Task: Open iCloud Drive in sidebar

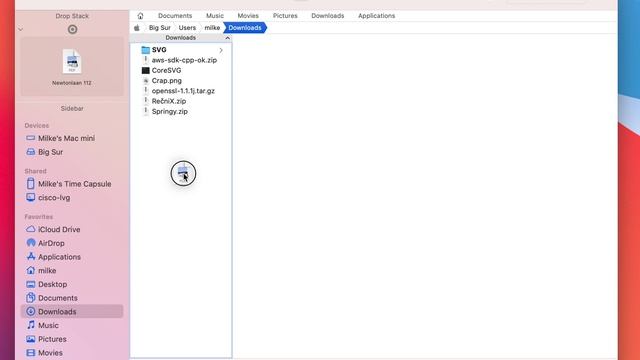Action: pyautogui.click(x=59, y=229)
